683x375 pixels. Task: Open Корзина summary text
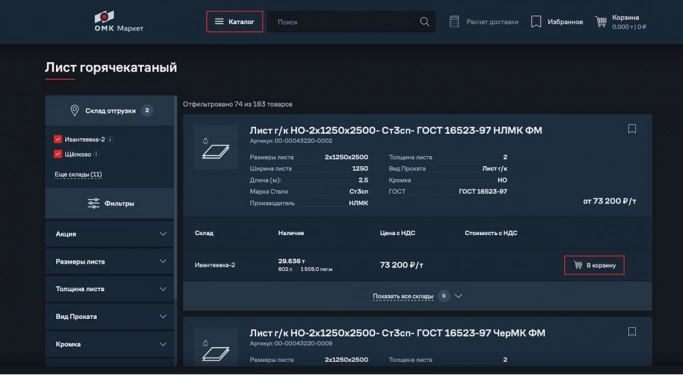[629, 22]
